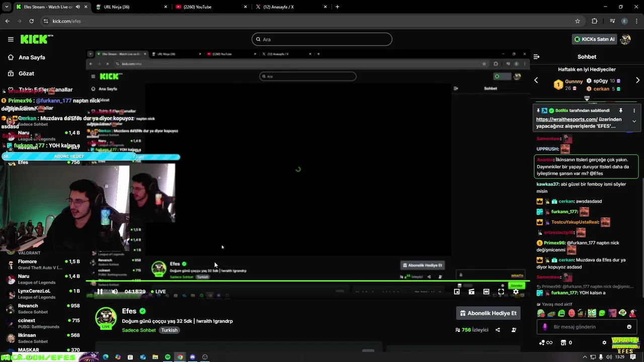This screenshot has width=644, height=362.
Task: Open the KICKs shop icon
Action: click(562, 343)
